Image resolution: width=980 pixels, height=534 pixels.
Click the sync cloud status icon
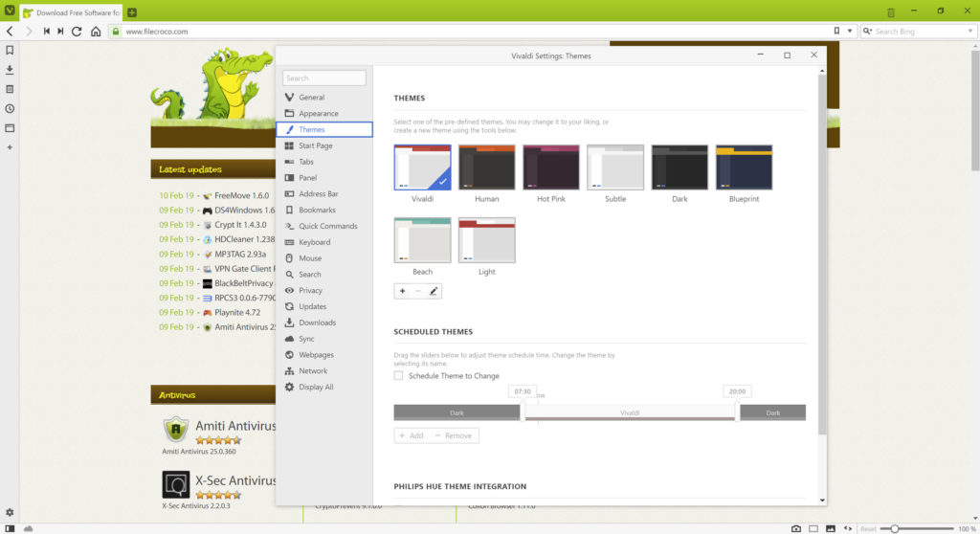click(28, 528)
